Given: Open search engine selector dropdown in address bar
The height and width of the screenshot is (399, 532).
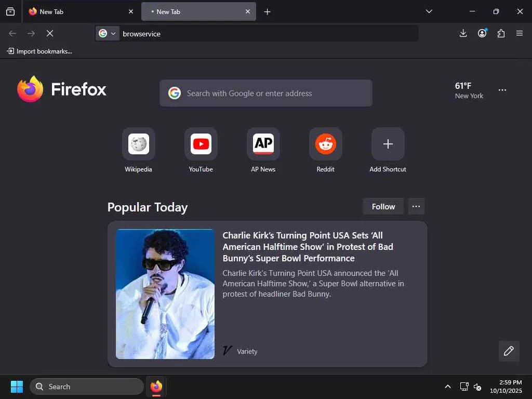Looking at the screenshot, I should (x=107, y=34).
